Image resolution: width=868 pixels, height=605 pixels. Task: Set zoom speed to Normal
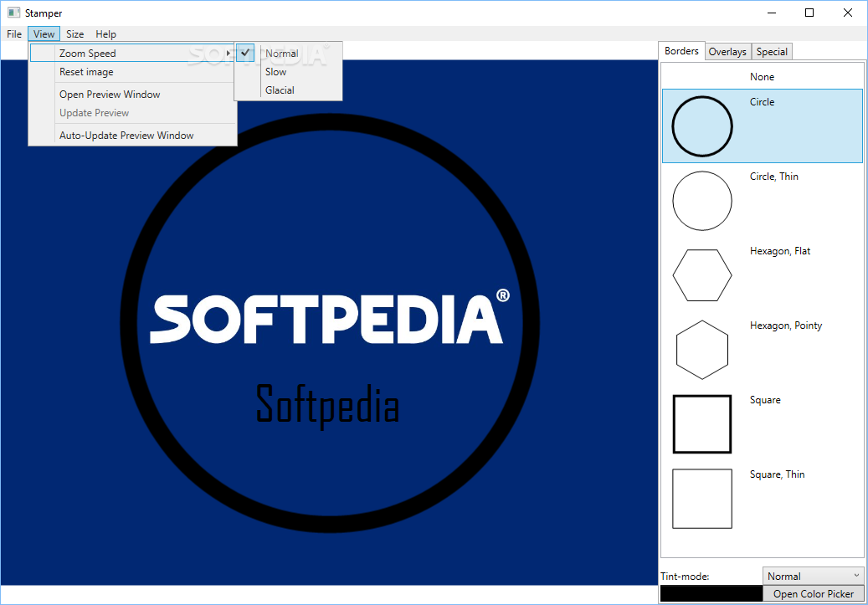[289, 54]
